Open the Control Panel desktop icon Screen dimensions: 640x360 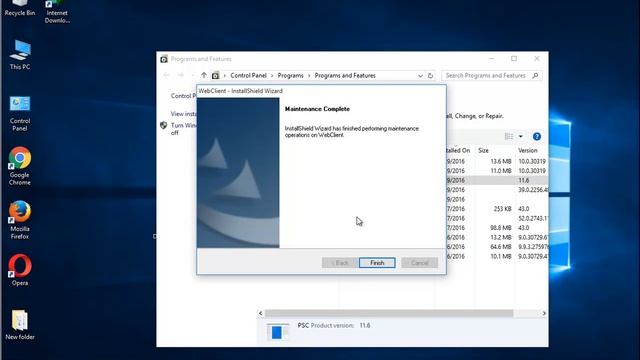click(20, 113)
